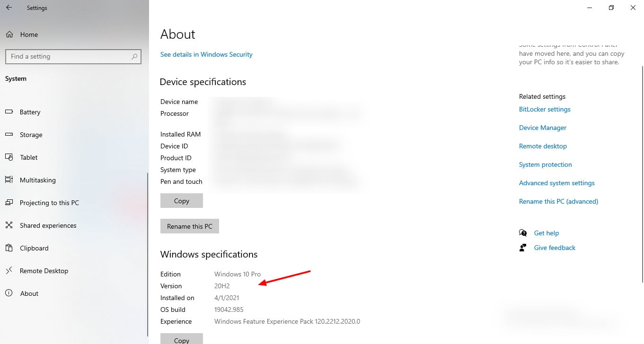Focus the Find a setting search box
The image size is (644, 344).
click(x=73, y=56)
